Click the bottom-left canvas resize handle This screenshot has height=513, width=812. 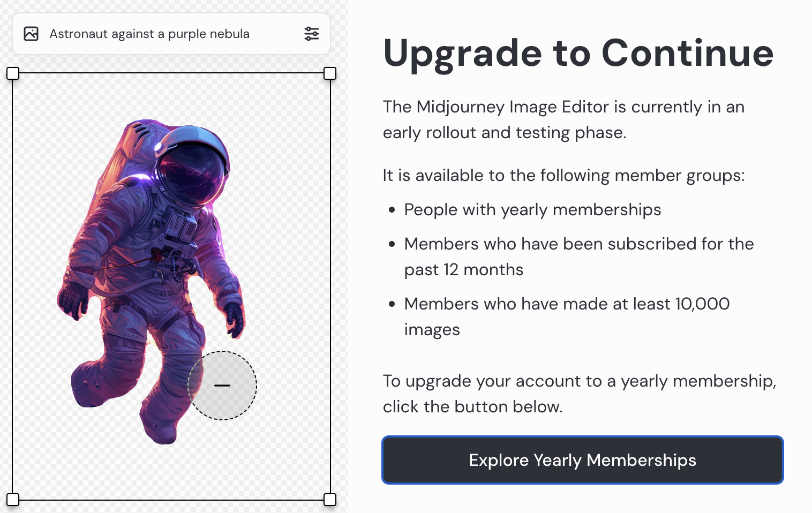(x=13, y=500)
